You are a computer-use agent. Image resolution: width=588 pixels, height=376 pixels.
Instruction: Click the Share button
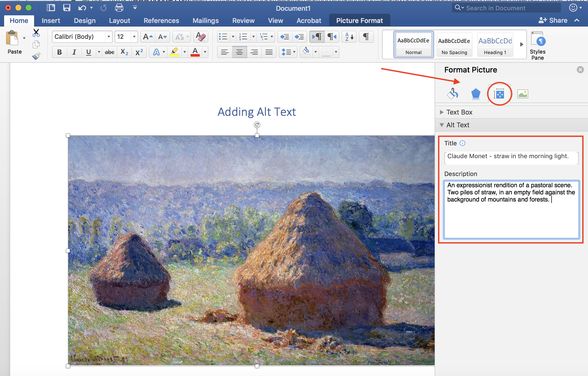coord(553,20)
